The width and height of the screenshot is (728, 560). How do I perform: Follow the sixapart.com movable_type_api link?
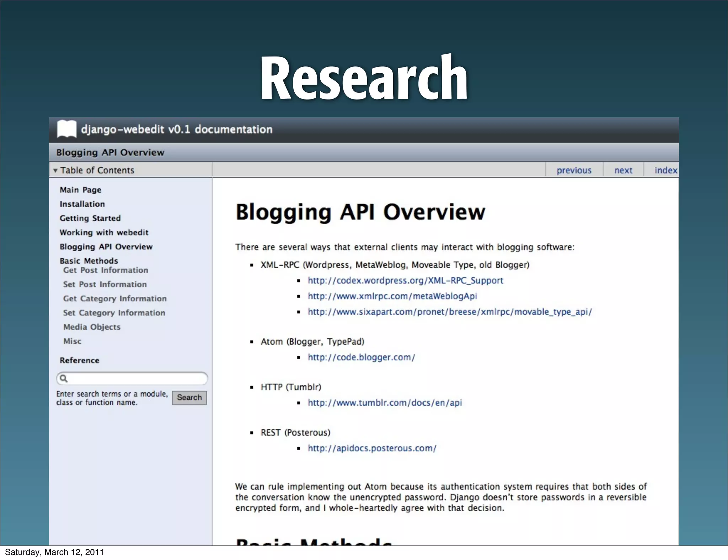tap(450, 312)
